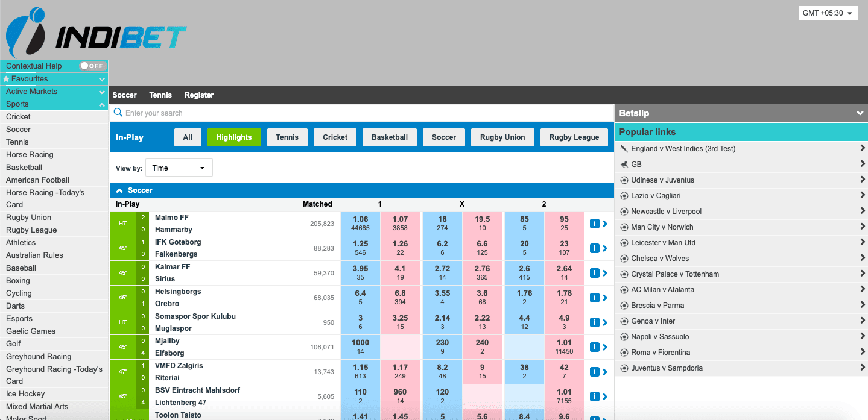Open Cricket in the Sports sidebar
Viewport: 868px width, 420px height.
pyautogui.click(x=54, y=117)
